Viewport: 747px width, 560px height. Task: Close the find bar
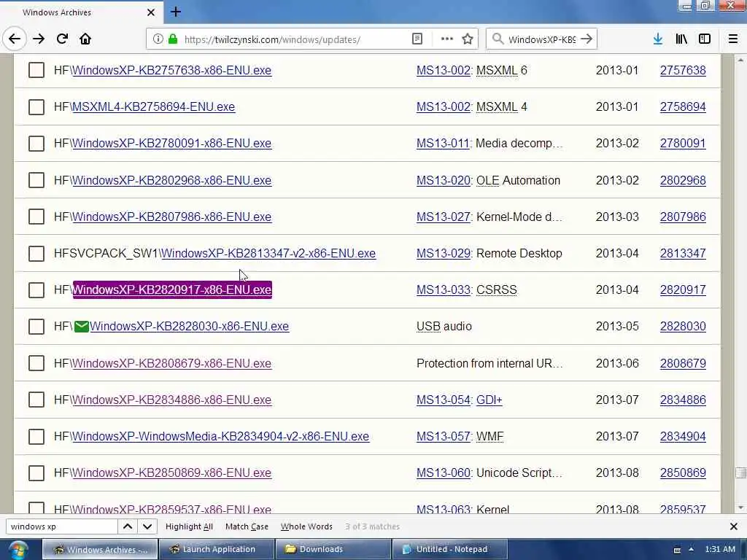pos(734,526)
